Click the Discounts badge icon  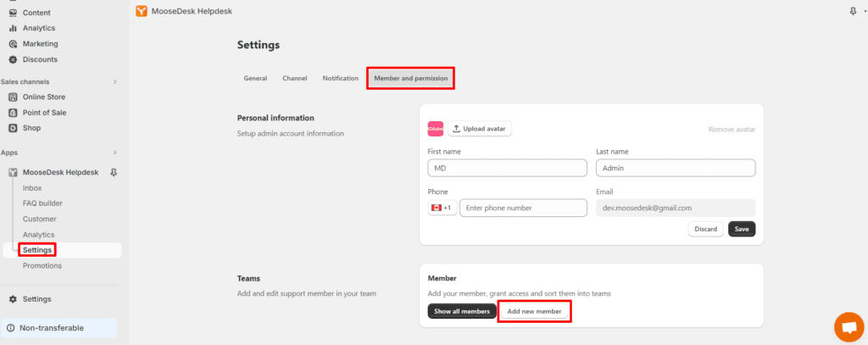click(x=13, y=59)
